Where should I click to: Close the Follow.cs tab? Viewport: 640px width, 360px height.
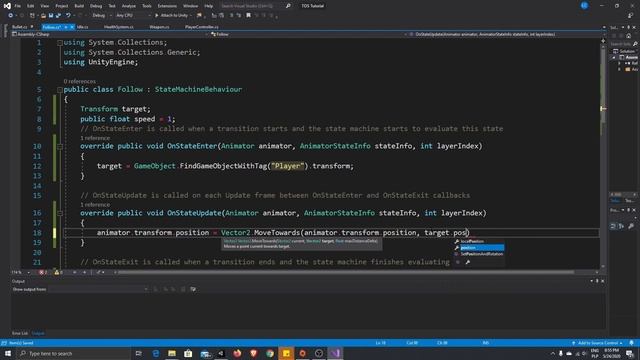(72, 27)
